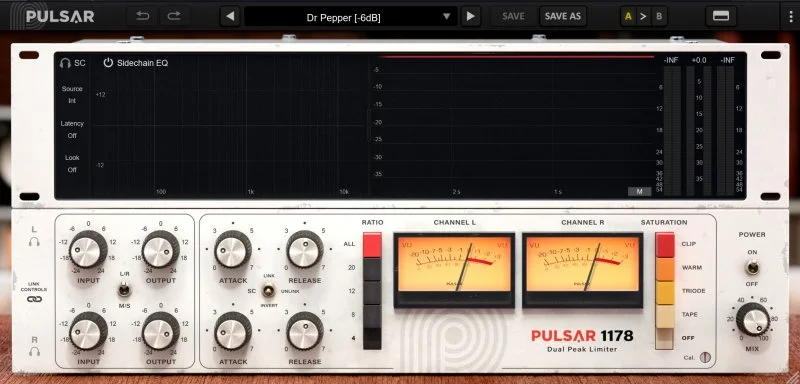The width and height of the screenshot is (800, 384).
Task: Adjust the channel L INPUT knob
Action: pyautogui.click(x=88, y=249)
